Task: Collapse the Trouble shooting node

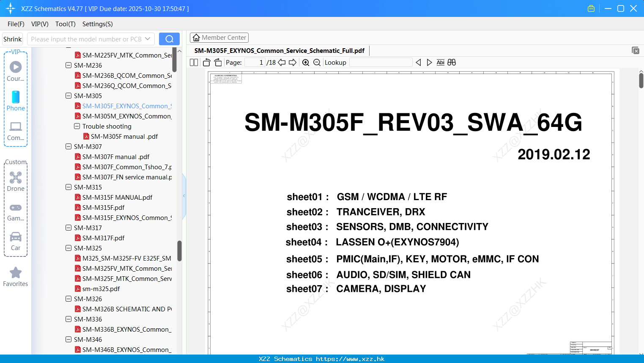Action: 77,126
